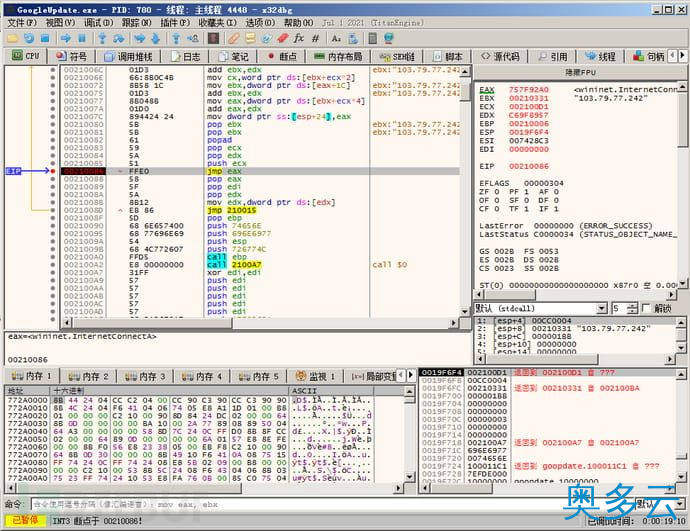Image resolution: width=690 pixels, height=531 pixels.
Task: Open the 插件(P) menu
Action: tap(175, 22)
